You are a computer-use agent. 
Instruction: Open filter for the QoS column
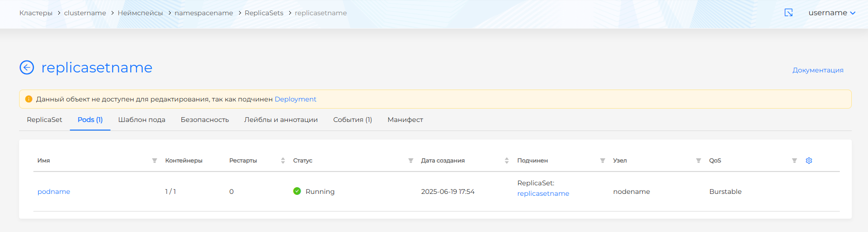click(794, 161)
